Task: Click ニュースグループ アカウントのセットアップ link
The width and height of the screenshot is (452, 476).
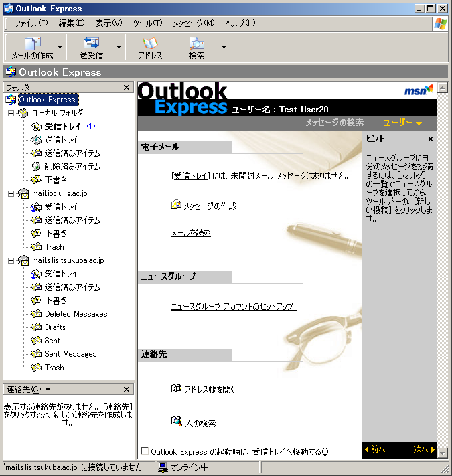Action: point(234,307)
